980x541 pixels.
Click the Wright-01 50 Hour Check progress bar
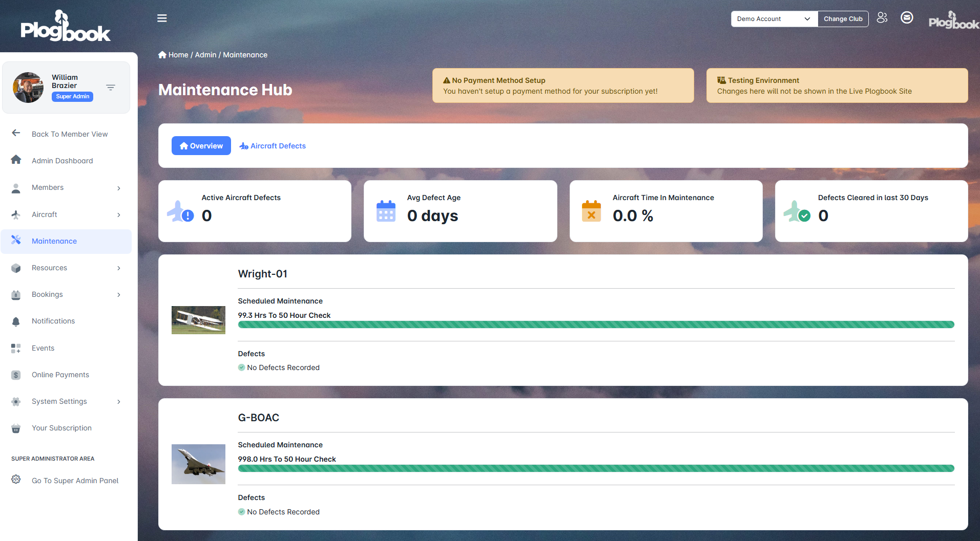(x=596, y=324)
